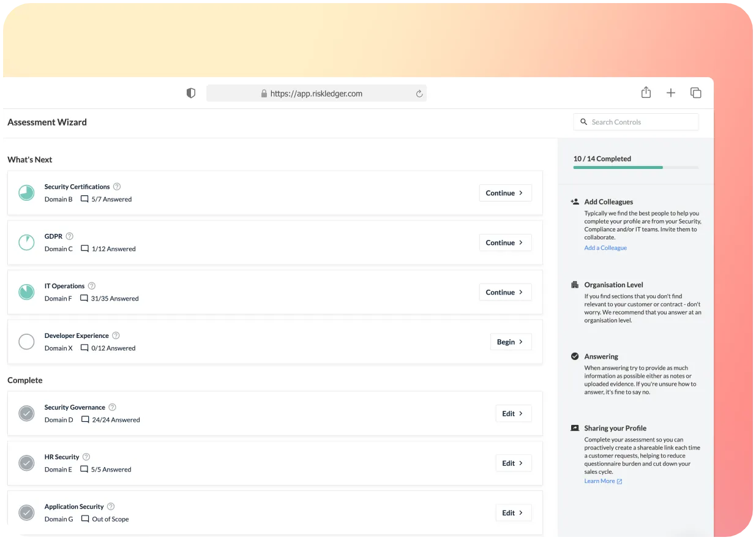Screen dimensions: 756x540
Task: Edit the Security Governance section
Action: (513, 413)
